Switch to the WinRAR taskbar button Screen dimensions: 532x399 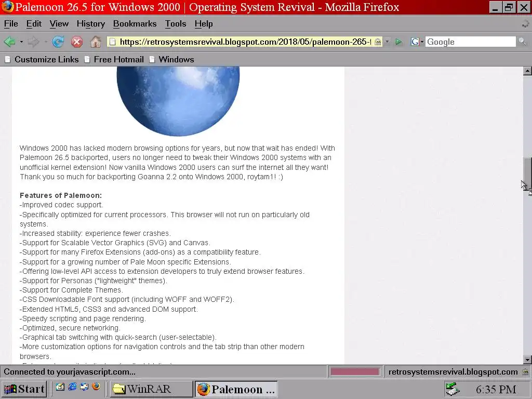(x=151, y=389)
